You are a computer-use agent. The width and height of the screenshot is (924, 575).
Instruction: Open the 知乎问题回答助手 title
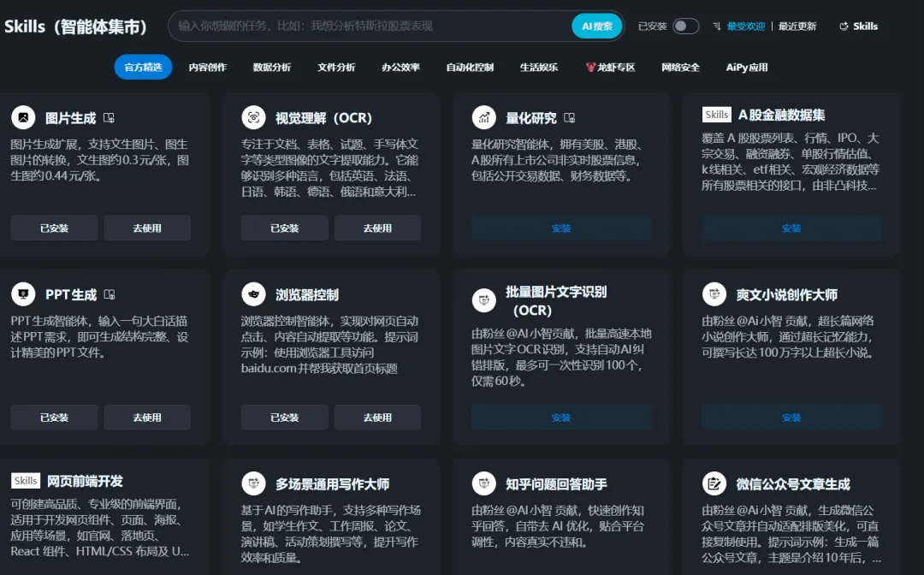click(556, 483)
